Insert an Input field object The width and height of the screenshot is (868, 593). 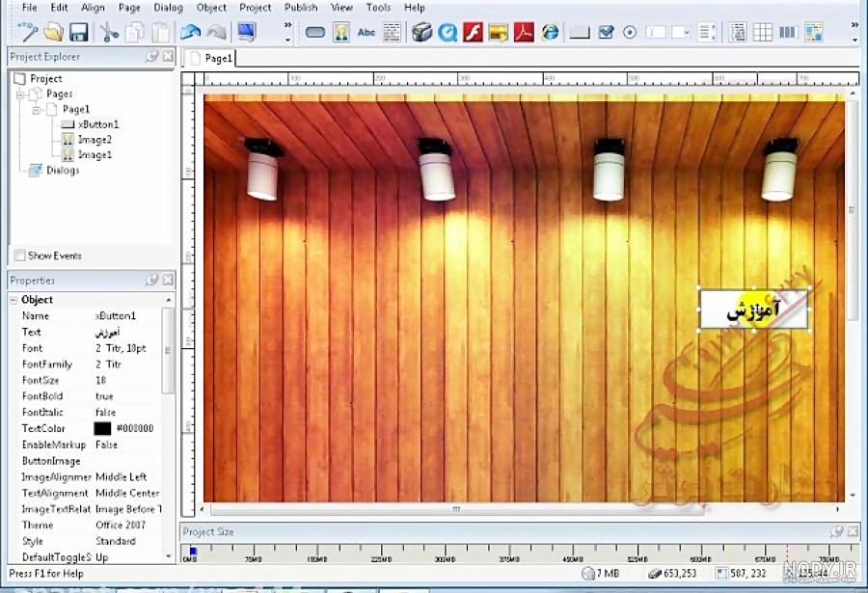click(x=656, y=33)
